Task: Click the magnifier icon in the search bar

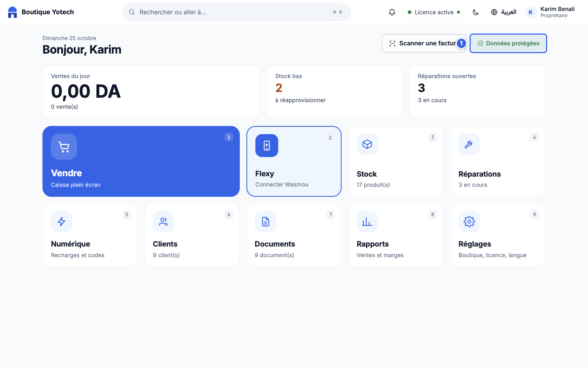Action: pyautogui.click(x=132, y=12)
